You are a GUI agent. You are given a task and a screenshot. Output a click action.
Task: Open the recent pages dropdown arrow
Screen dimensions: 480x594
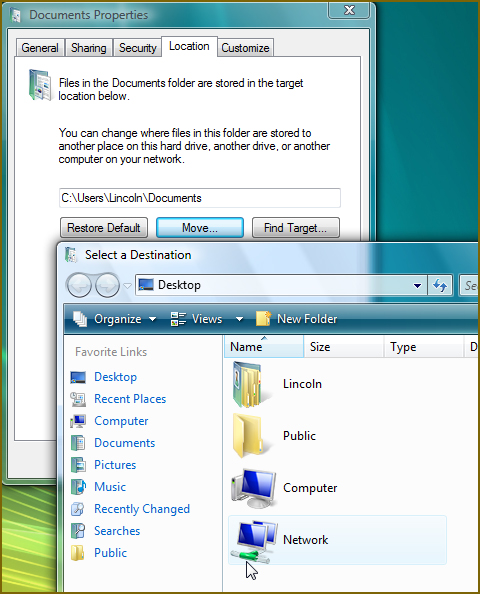[128, 286]
